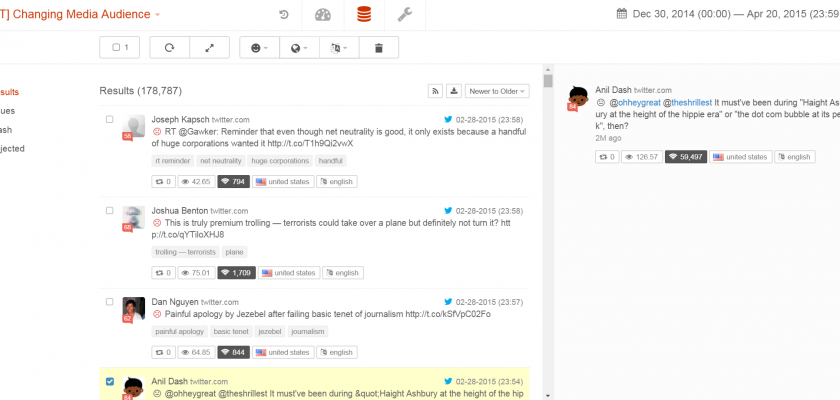Click the RSS feed icon
The height and width of the screenshot is (400, 840).
pyautogui.click(x=436, y=91)
